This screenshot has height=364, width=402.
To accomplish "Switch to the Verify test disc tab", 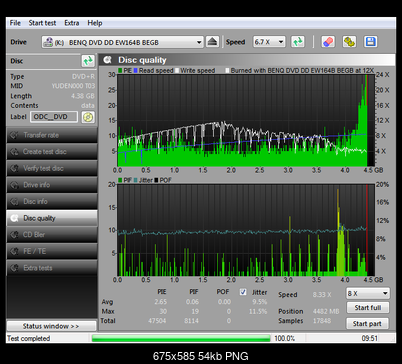I will tap(52, 168).
